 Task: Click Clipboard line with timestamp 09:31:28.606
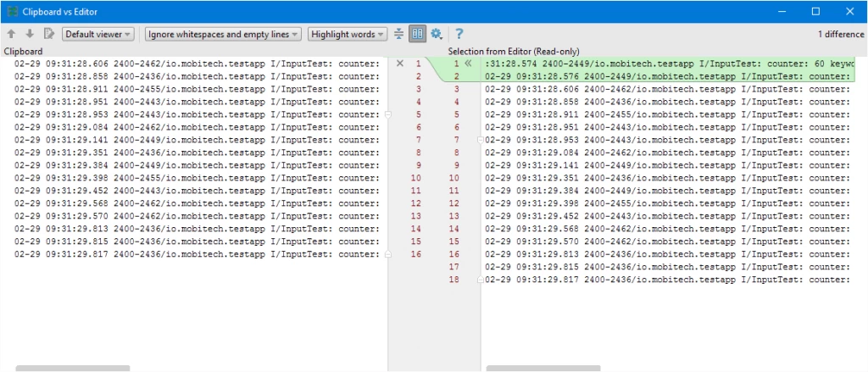[197, 64]
